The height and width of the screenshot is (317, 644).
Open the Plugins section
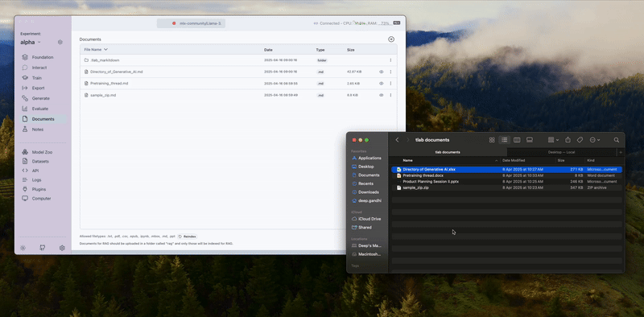[x=34, y=189]
